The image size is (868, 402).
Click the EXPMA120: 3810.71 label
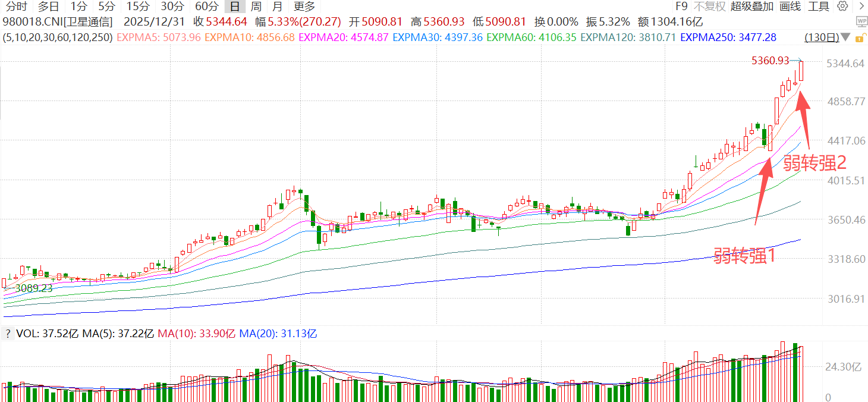click(x=628, y=37)
